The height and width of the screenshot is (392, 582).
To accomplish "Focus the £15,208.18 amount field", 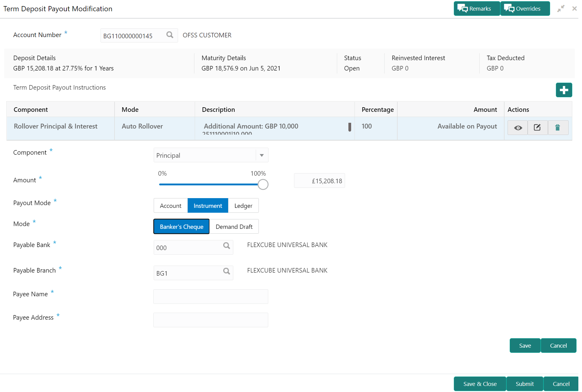I will pyautogui.click(x=319, y=181).
